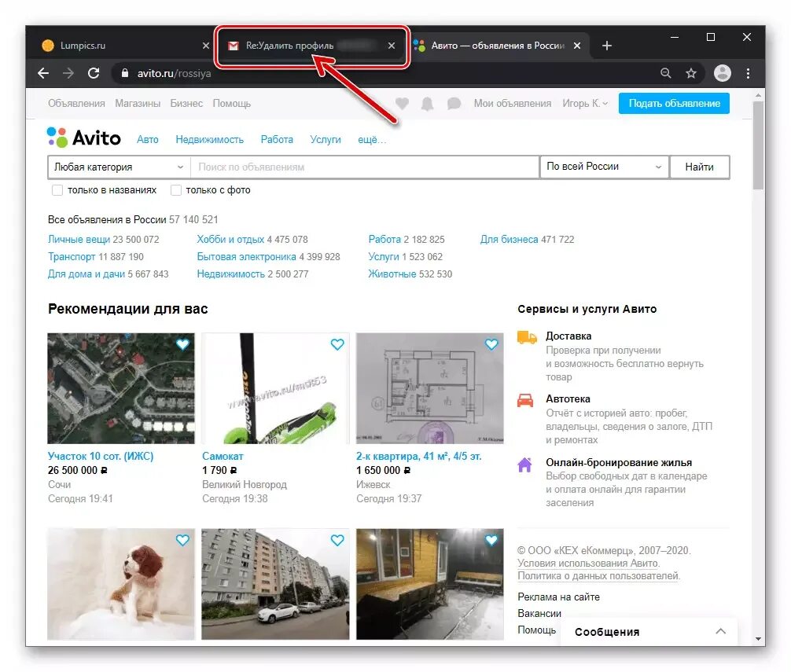The width and height of the screenshot is (791, 672).
Task: Open Условия использования Авито link
Action: [587, 563]
